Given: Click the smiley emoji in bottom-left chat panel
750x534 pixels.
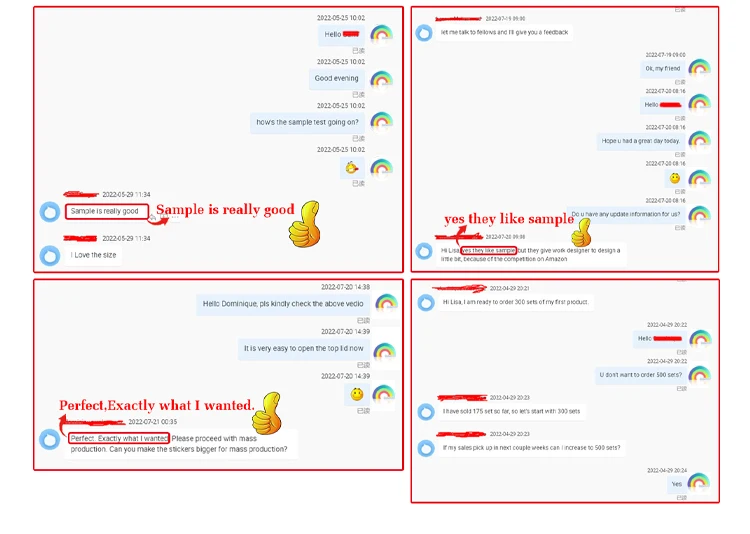Looking at the screenshot, I should (357, 395).
